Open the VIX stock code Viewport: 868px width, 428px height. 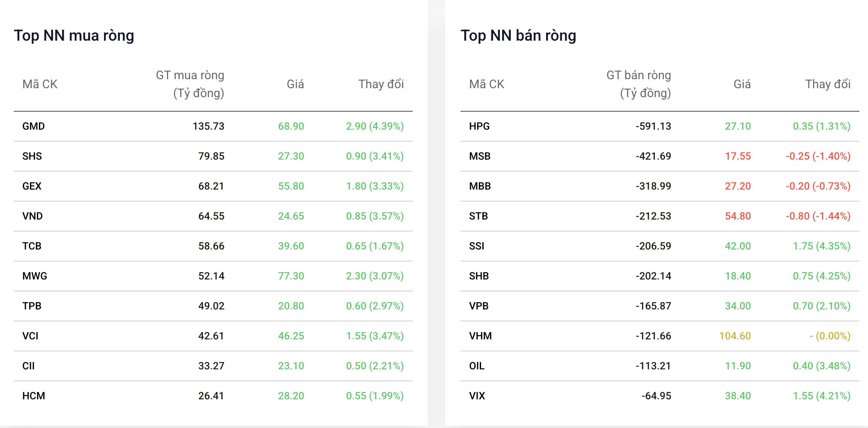tap(477, 396)
